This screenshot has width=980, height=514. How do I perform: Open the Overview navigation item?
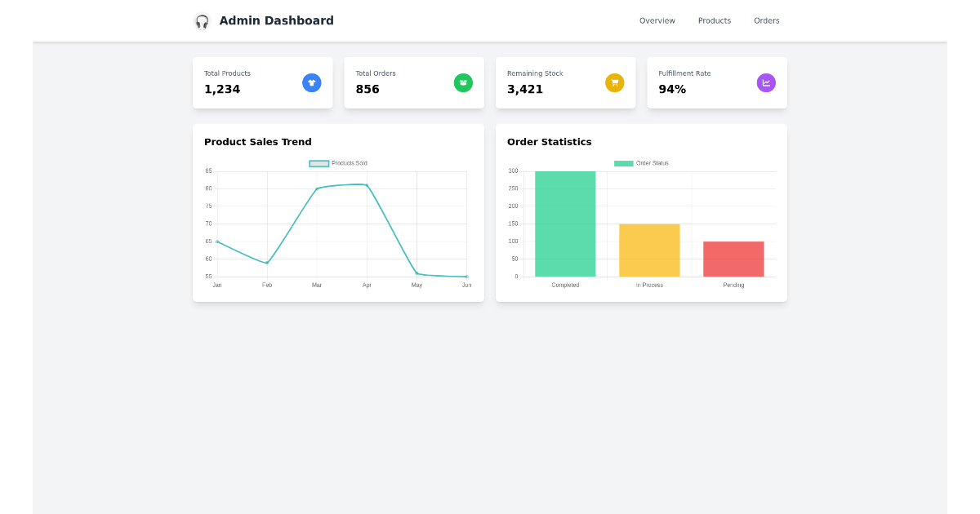(x=657, y=20)
